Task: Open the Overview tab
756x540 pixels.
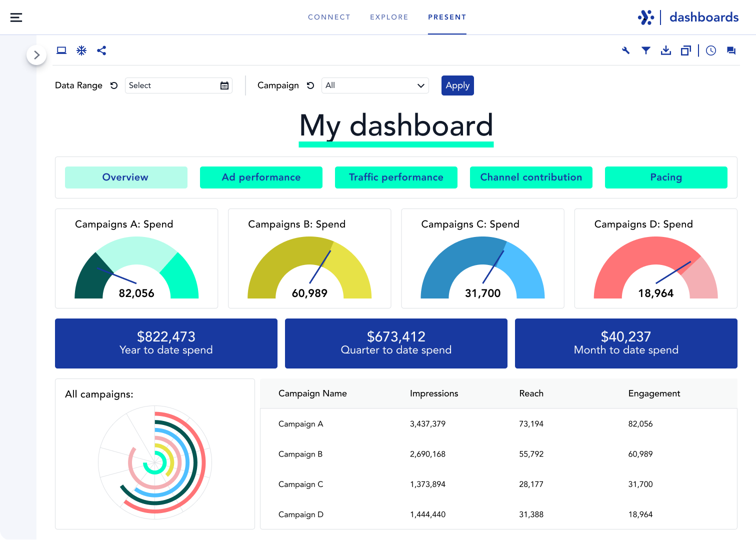Action: pyautogui.click(x=126, y=177)
